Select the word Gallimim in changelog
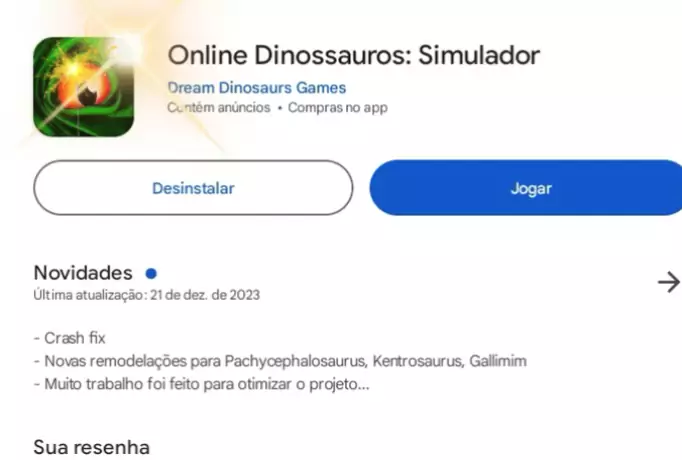This screenshot has width=682, height=460. click(x=498, y=361)
